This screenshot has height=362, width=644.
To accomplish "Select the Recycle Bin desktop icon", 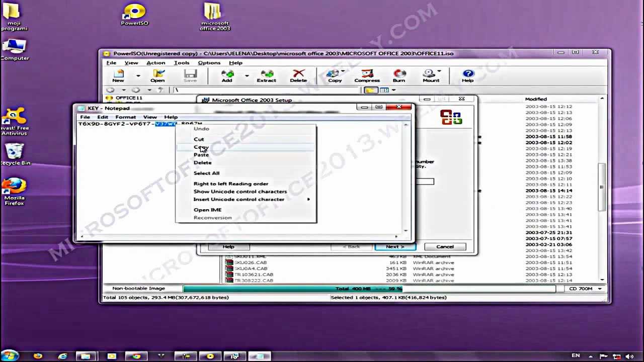I will tap(15, 154).
